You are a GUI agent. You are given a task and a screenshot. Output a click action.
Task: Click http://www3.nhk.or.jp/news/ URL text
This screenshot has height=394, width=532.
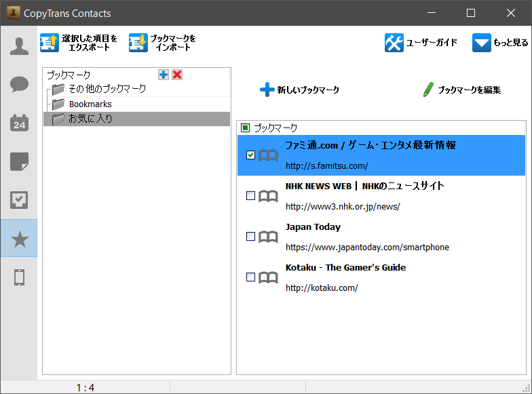pyautogui.click(x=343, y=206)
